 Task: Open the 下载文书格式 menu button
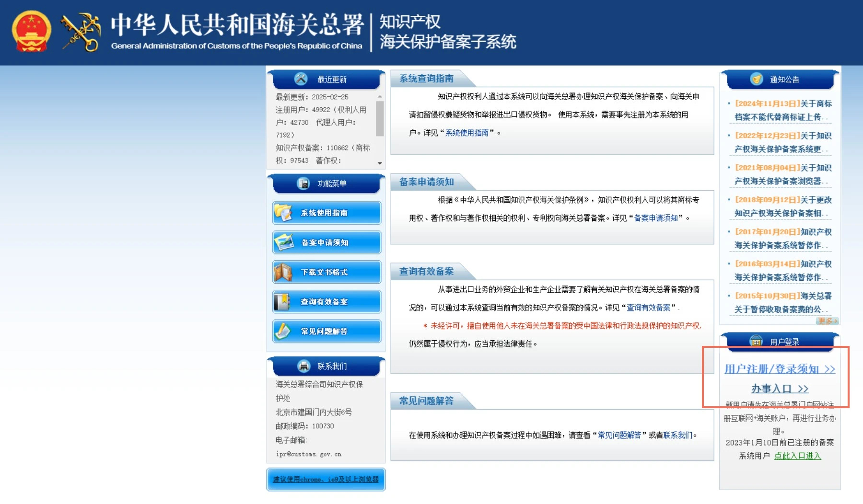pos(327,272)
